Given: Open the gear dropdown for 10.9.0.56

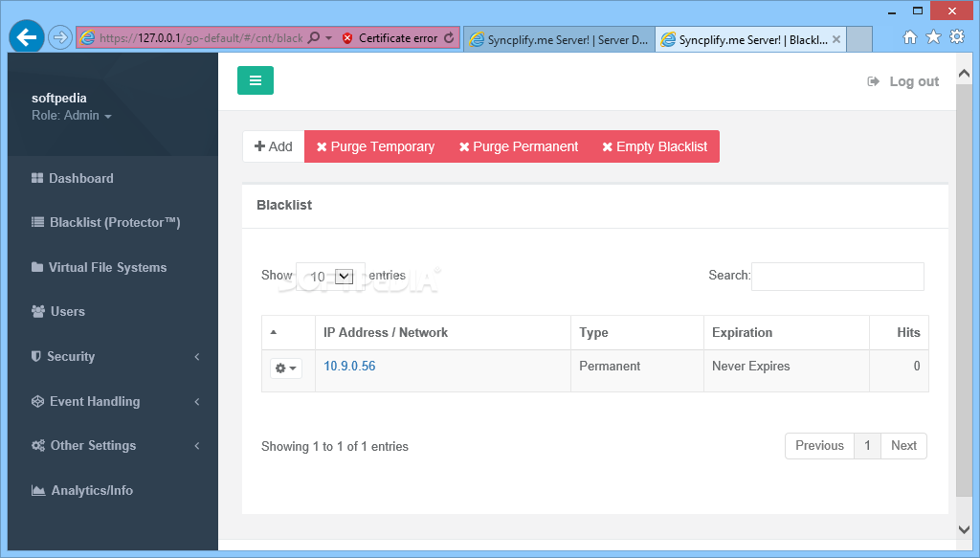Looking at the screenshot, I should point(286,368).
